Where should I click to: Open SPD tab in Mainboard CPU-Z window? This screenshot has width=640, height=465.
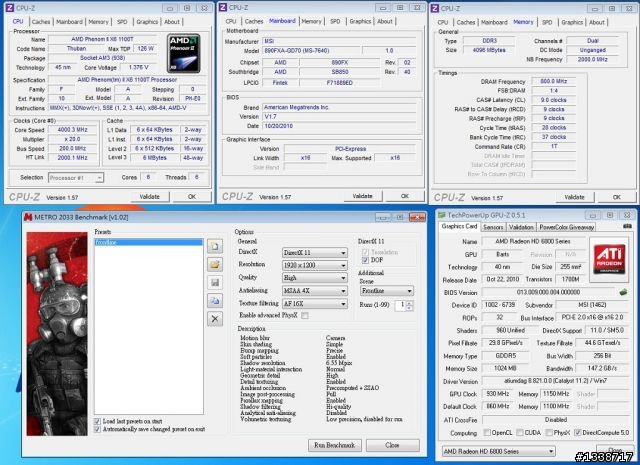[335, 21]
